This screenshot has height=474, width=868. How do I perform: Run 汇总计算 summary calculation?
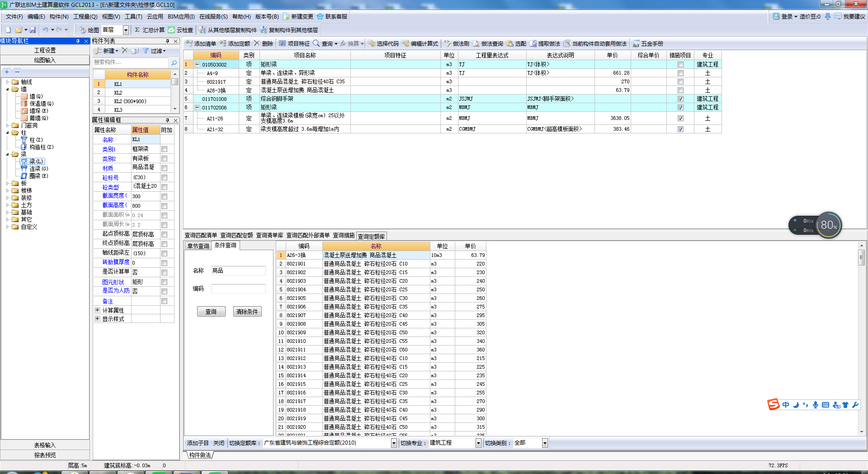[x=150, y=30]
